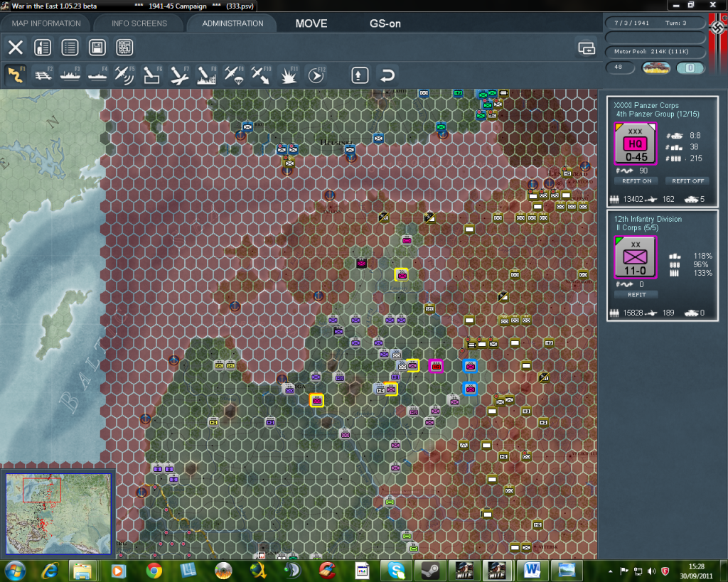This screenshot has height=582, width=728.
Task: Click the grid pattern icon next to Save
Action: click(124, 48)
